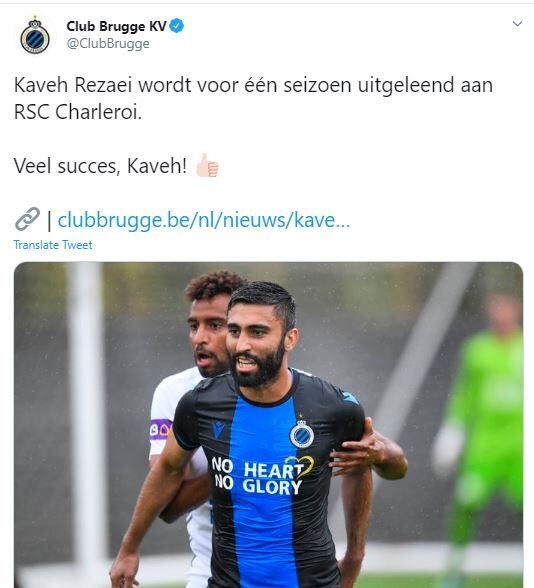Click the thumbs-up emoji
Image resolution: width=534 pixels, height=588 pixels.
(207, 165)
